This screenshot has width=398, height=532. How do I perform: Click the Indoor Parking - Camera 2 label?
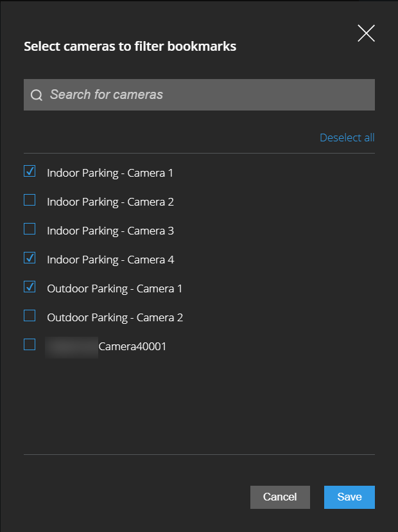[110, 201]
